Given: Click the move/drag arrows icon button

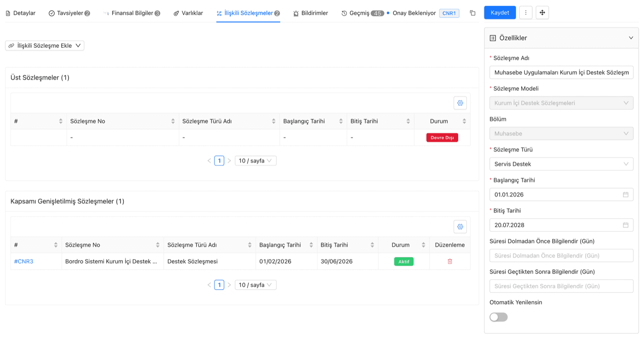Looking at the screenshot, I should (542, 12).
